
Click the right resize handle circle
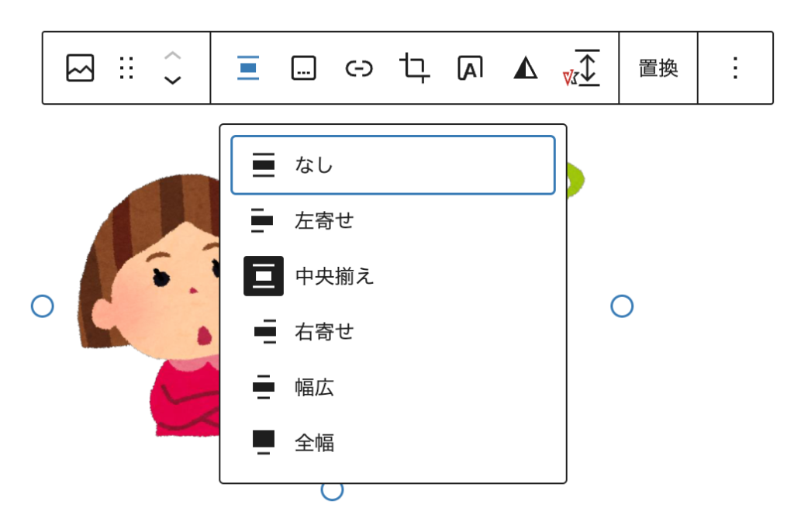pos(622,306)
